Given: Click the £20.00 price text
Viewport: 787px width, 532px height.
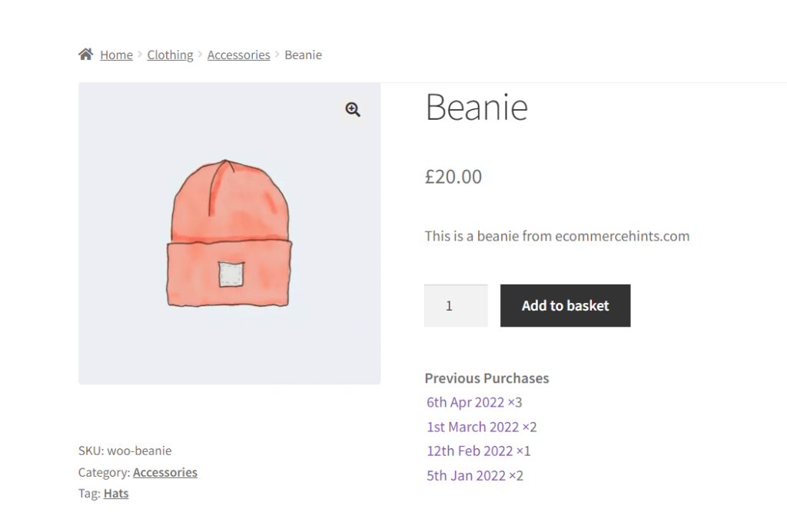Looking at the screenshot, I should [x=453, y=176].
